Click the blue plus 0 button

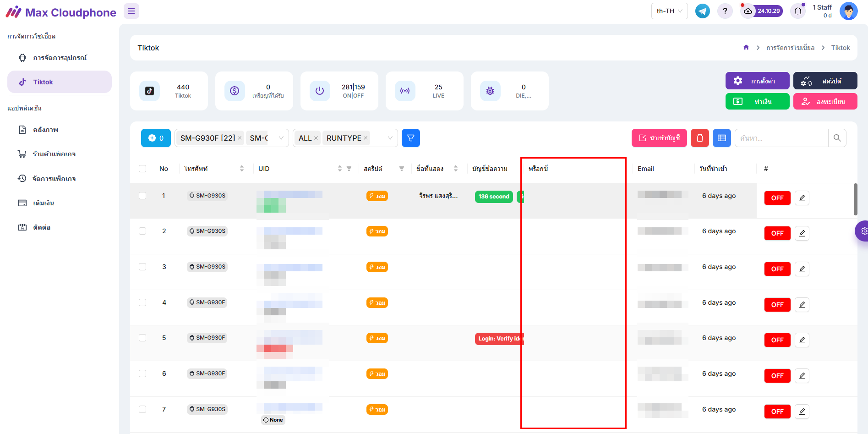(x=156, y=138)
